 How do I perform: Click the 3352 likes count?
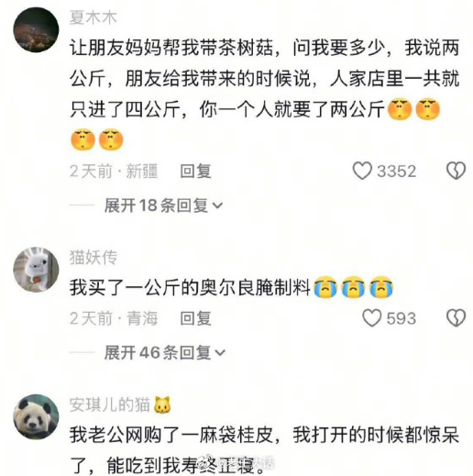coord(396,171)
